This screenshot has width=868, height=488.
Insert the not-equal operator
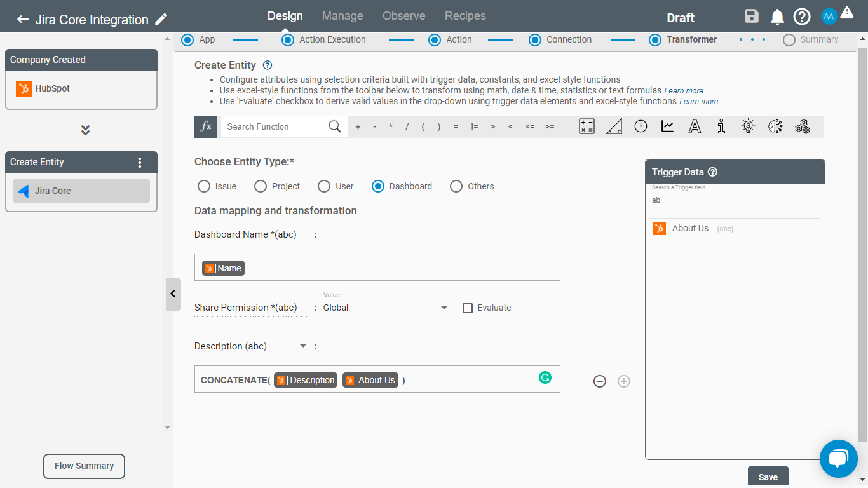[x=474, y=126]
